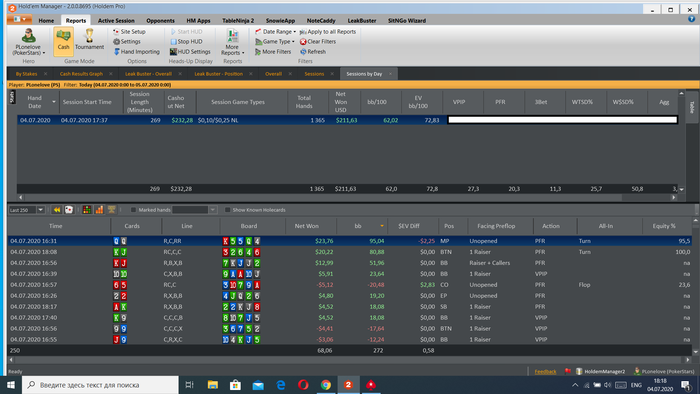Select the 18:08 KJ hand row
700x394 pixels.
pyautogui.click(x=350, y=252)
